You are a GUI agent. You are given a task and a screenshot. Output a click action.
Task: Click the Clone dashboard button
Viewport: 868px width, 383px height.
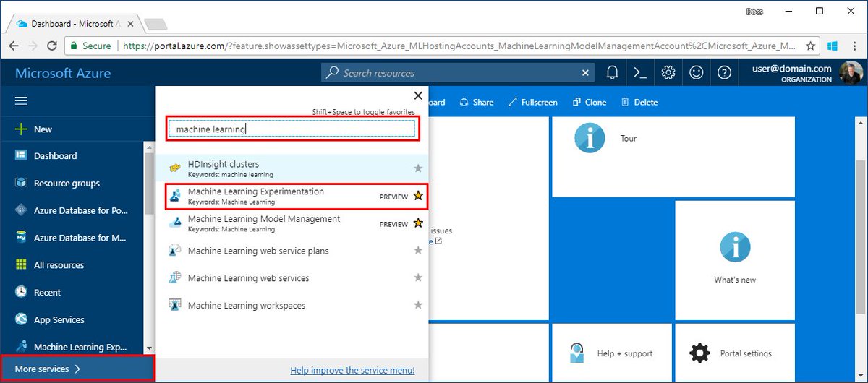pos(590,103)
